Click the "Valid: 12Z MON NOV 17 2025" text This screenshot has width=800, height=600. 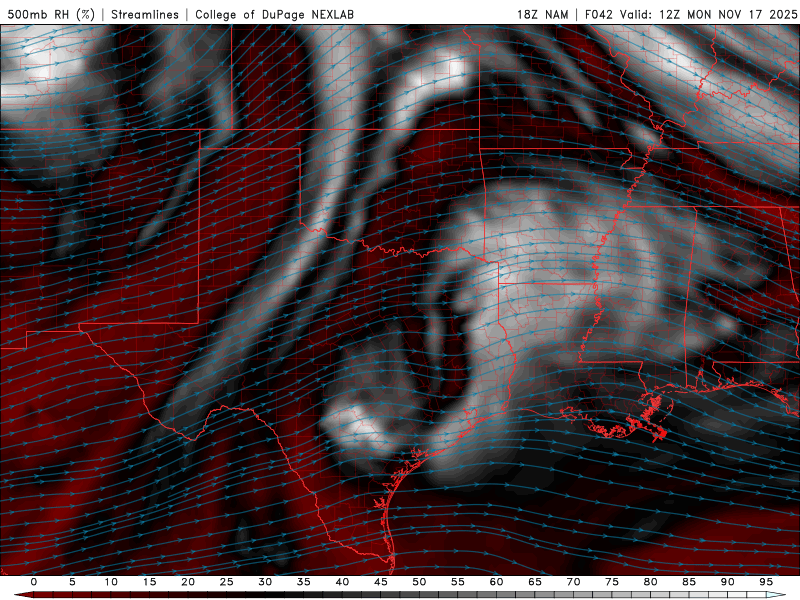(x=708, y=14)
